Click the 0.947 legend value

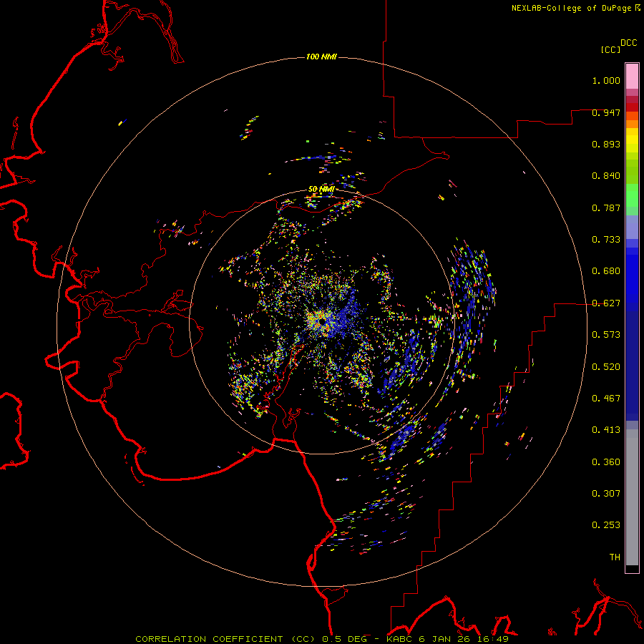coord(606,112)
